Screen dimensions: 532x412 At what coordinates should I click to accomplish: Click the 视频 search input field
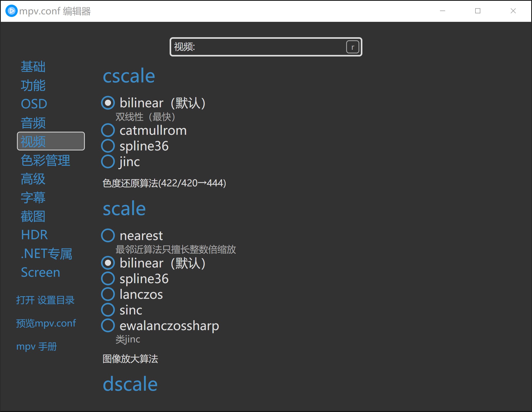pos(257,47)
